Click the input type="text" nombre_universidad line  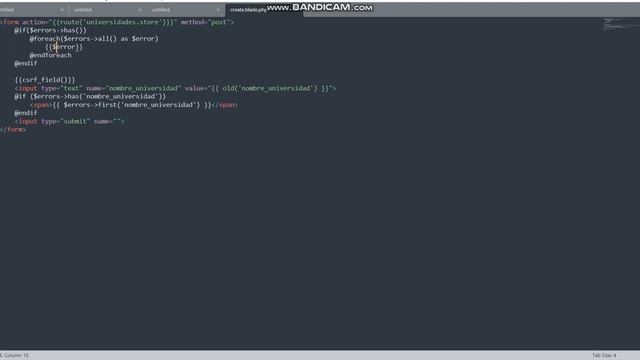point(176,88)
